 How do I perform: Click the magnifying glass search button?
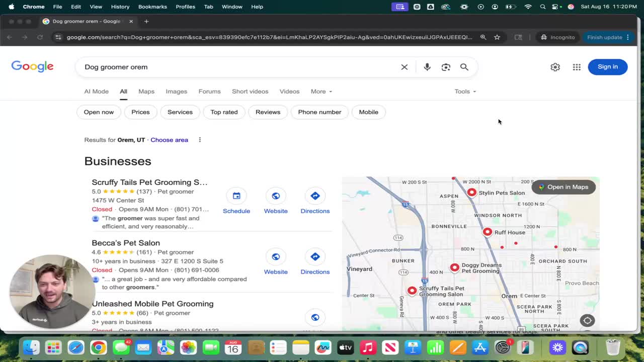[x=464, y=67]
